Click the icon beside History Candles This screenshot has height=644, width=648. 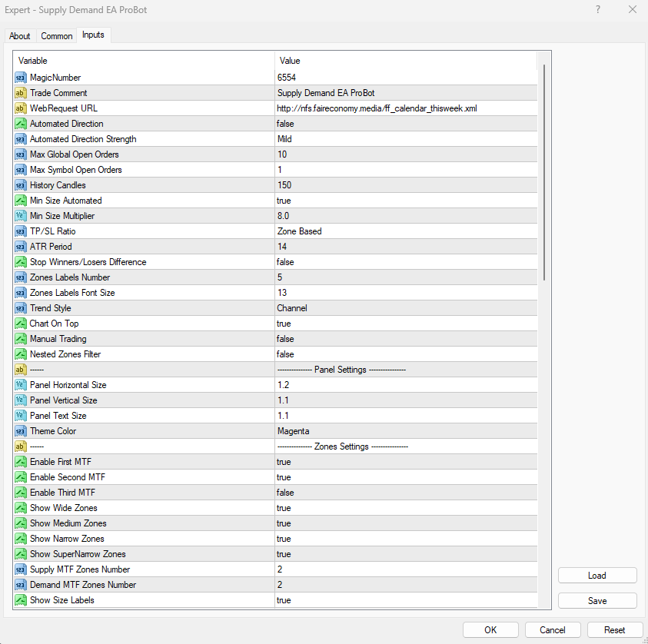coord(20,185)
